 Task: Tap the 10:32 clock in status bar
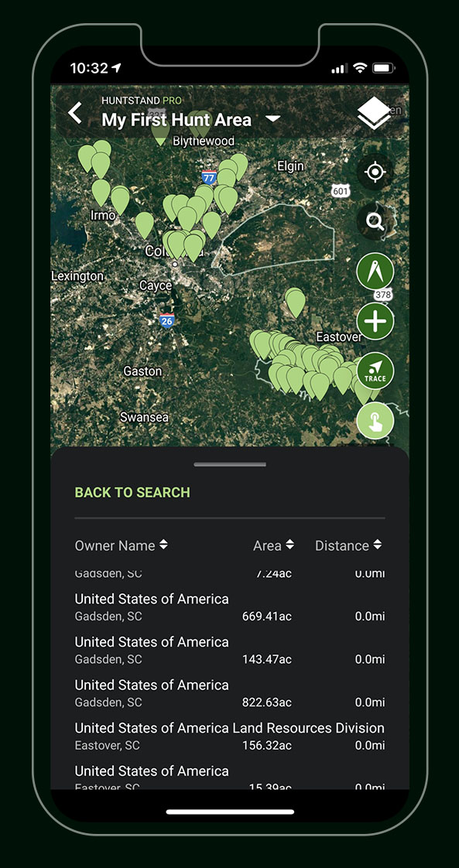click(88, 68)
